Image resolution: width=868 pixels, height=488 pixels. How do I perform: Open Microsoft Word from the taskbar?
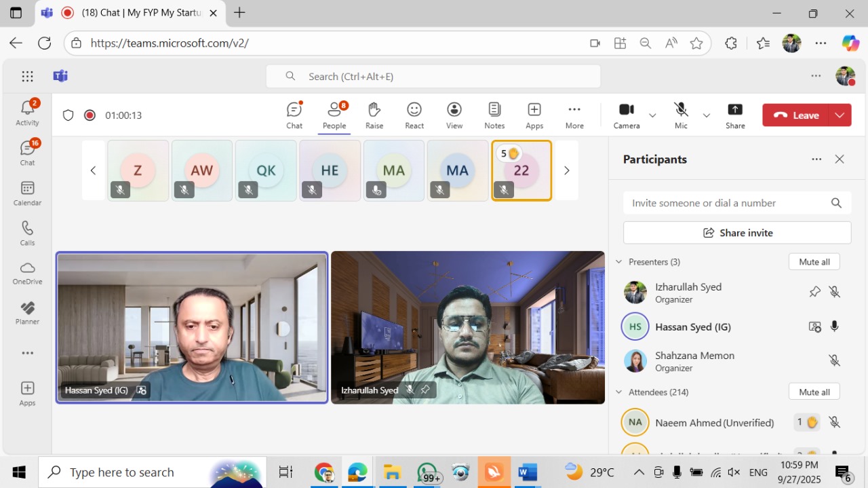pos(528,472)
